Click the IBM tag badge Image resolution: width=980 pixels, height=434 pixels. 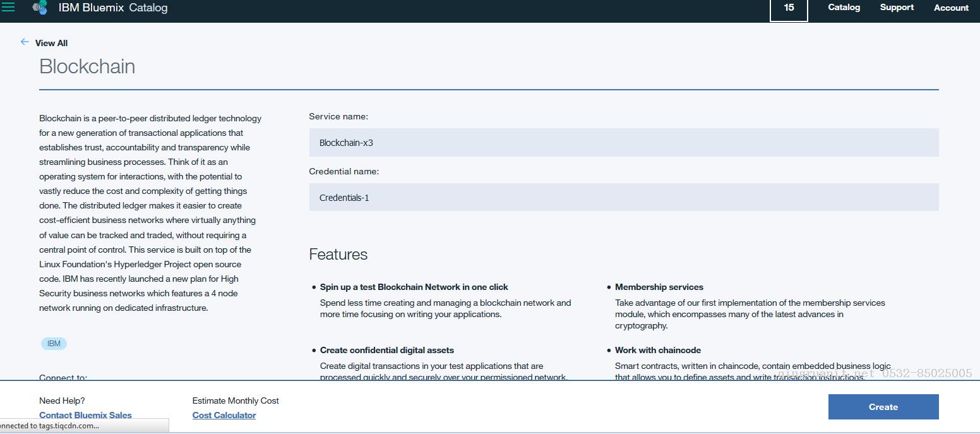54,344
